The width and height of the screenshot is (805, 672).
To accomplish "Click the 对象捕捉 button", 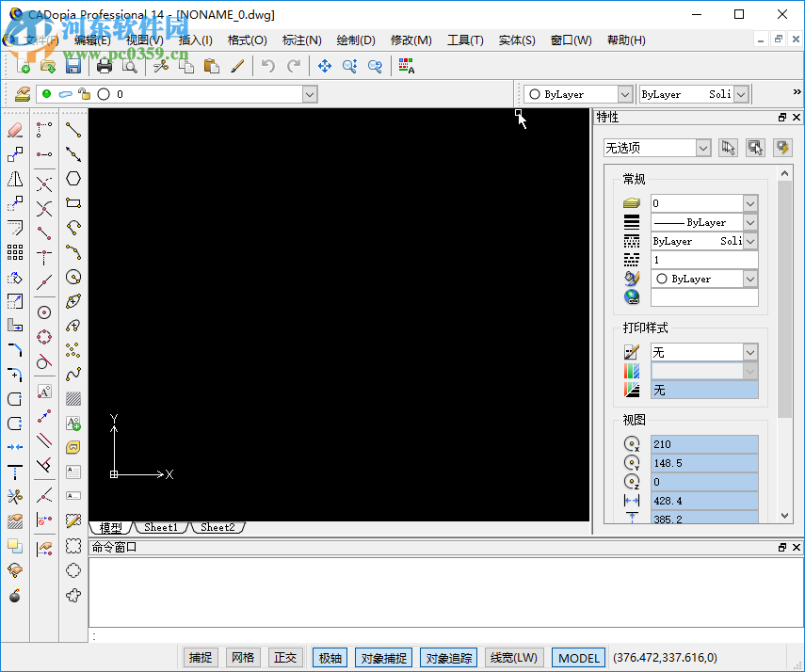I will click(x=383, y=657).
